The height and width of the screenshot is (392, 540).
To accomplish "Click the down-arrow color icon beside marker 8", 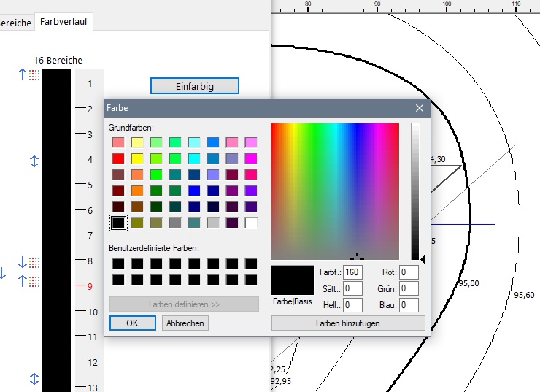I will [x=28, y=262].
